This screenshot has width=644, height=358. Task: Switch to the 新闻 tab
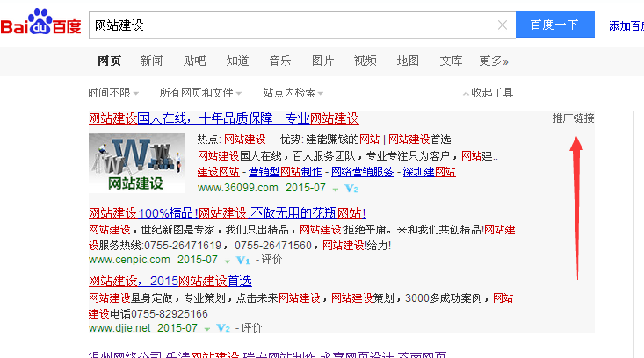[x=151, y=61]
